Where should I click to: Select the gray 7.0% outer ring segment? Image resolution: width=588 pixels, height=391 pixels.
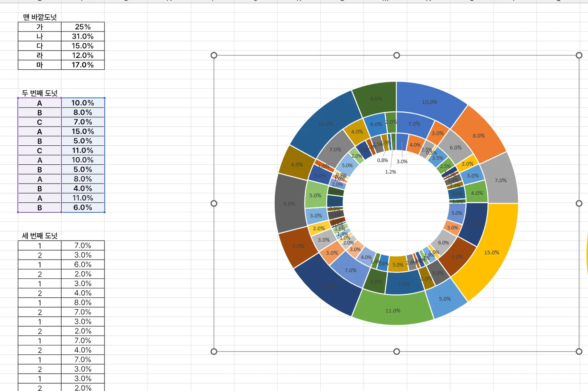click(x=500, y=181)
